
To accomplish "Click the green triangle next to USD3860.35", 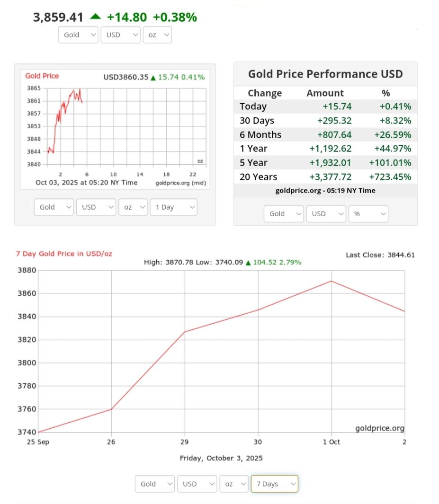I will (153, 77).
